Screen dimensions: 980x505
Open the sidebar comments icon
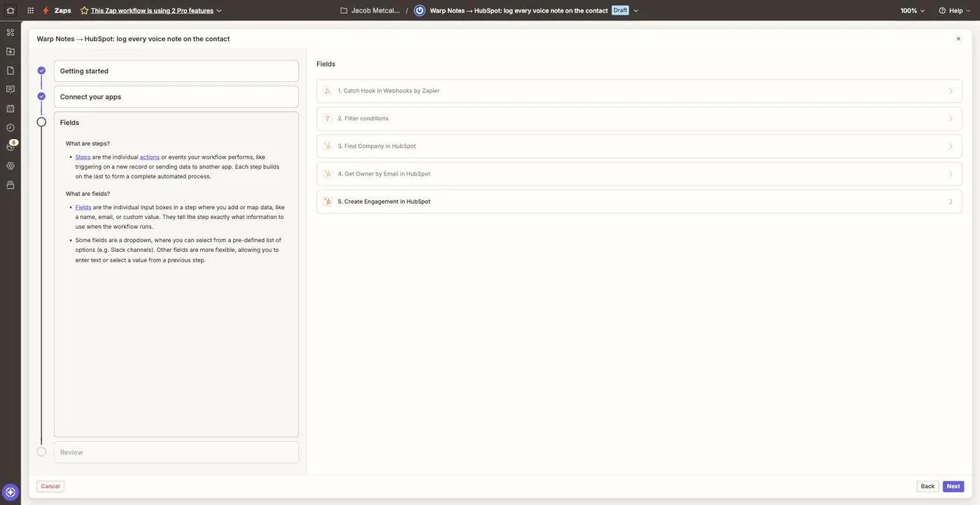tap(10, 90)
